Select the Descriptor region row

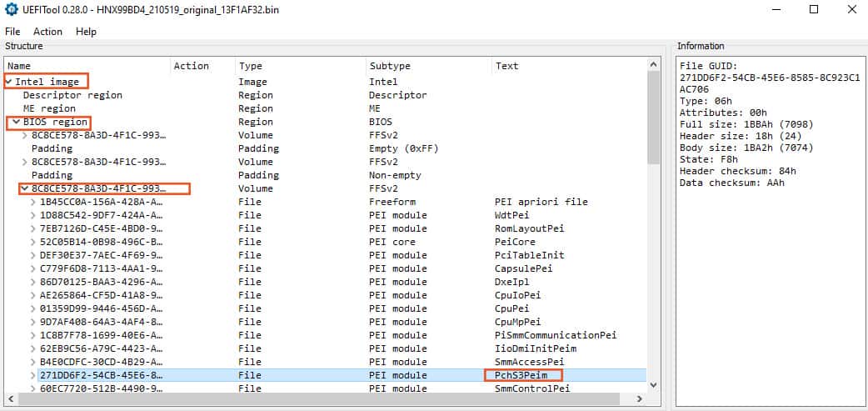point(72,95)
